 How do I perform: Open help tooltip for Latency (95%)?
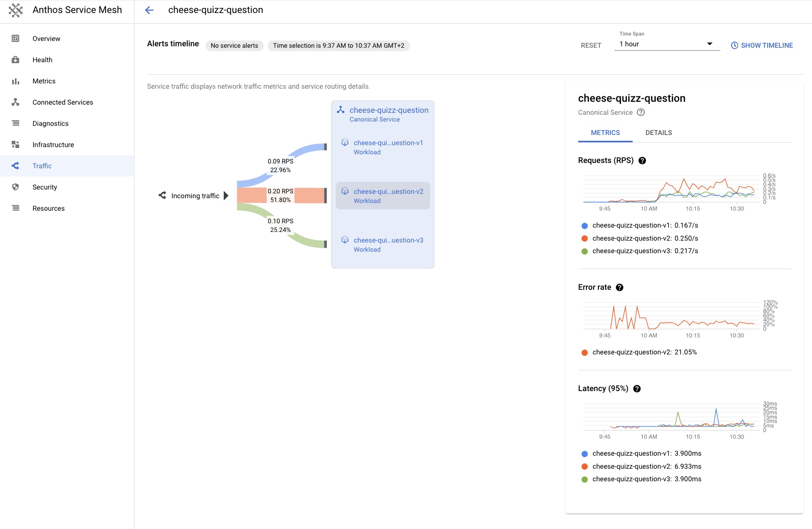[637, 389]
